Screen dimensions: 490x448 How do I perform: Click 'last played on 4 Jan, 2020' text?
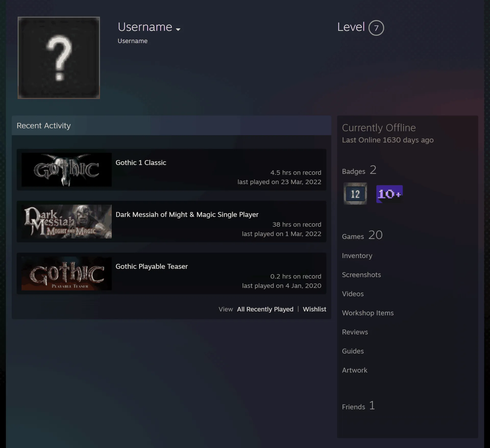282,286
